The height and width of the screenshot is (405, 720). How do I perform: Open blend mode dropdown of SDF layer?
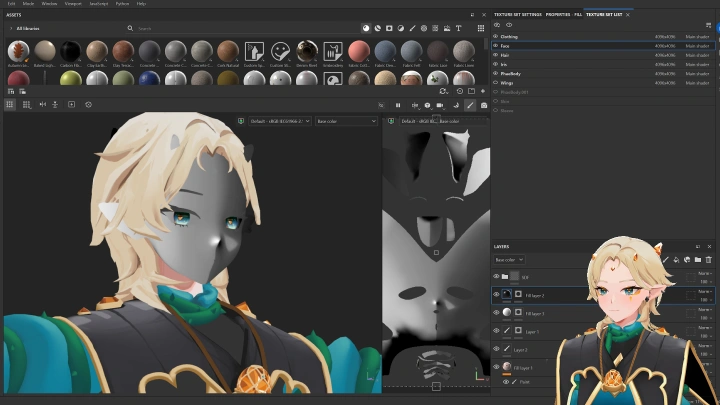[x=704, y=273]
